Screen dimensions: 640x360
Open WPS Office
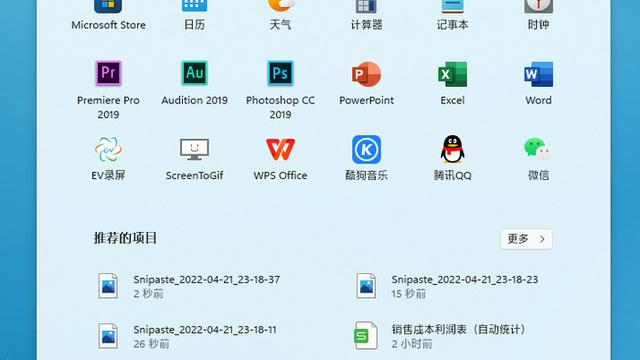[x=280, y=158]
